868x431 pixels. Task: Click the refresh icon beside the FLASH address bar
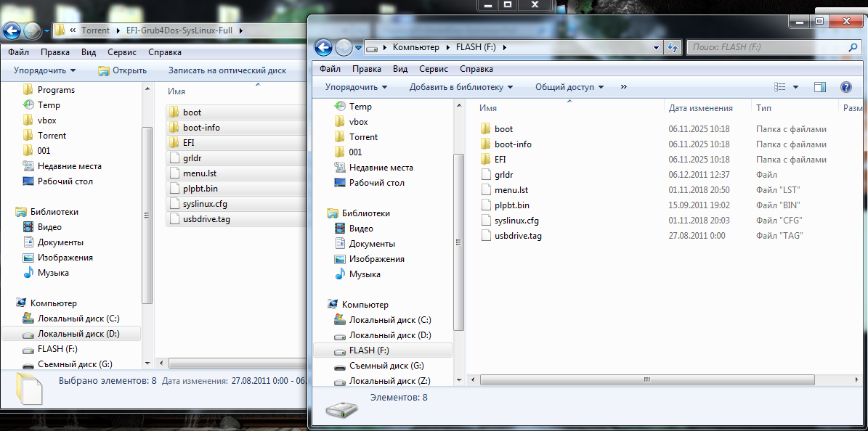(673, 48)
